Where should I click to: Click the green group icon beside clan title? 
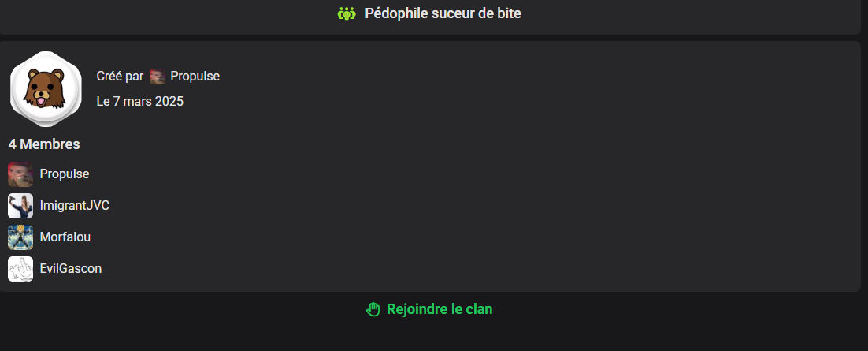point(347,14)
